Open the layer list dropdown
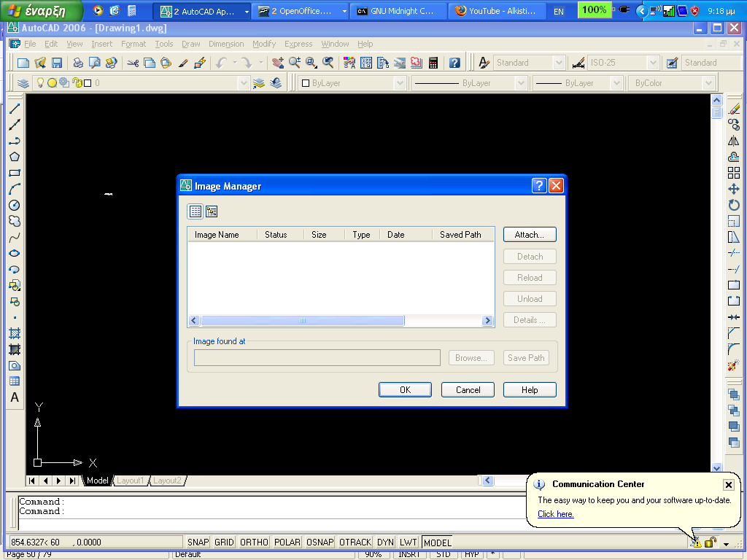The image size is (747, 560). coord(244,83)
